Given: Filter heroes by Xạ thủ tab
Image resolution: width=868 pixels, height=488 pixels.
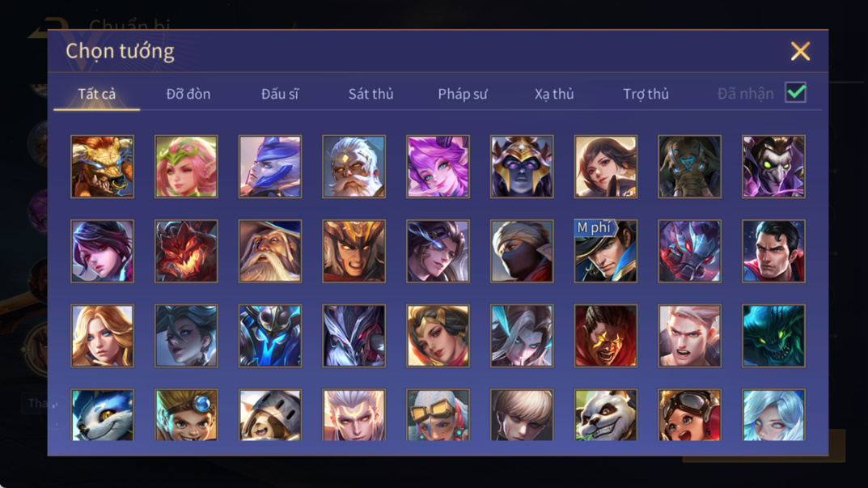Looking at the screenshot, I should coord(554,94).
